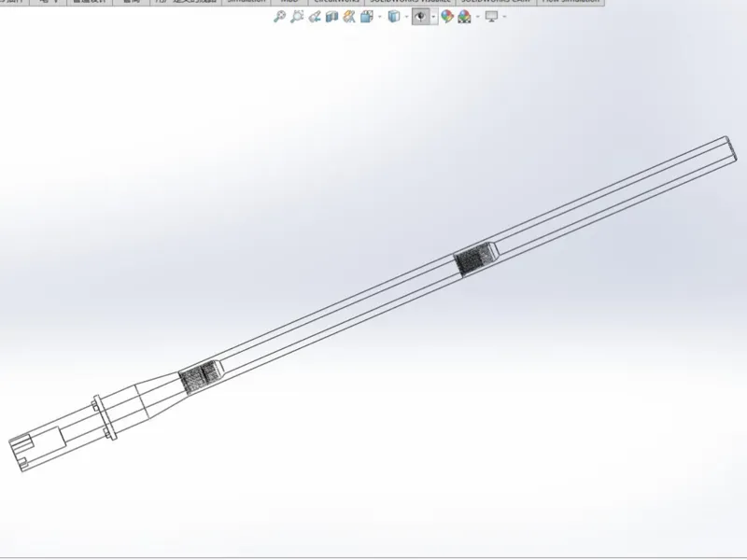Click the Display Style icon

pyautogui.click(x=394, y=17)
